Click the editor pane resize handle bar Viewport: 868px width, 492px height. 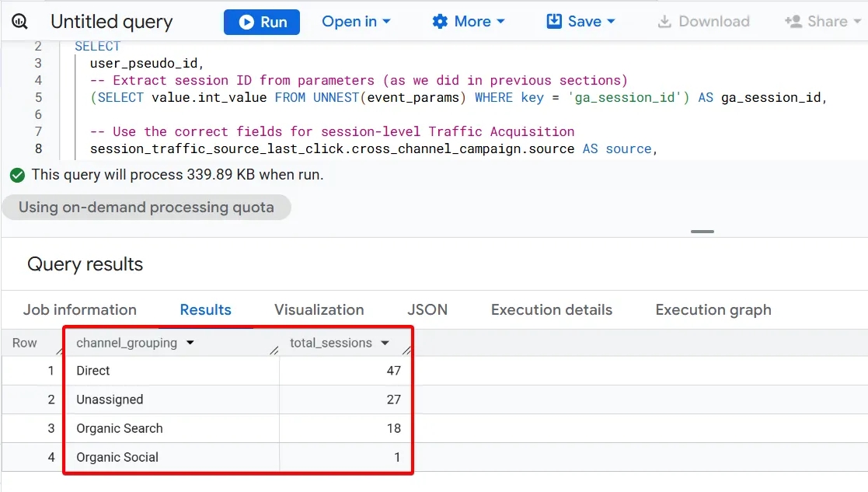point(702,232)
